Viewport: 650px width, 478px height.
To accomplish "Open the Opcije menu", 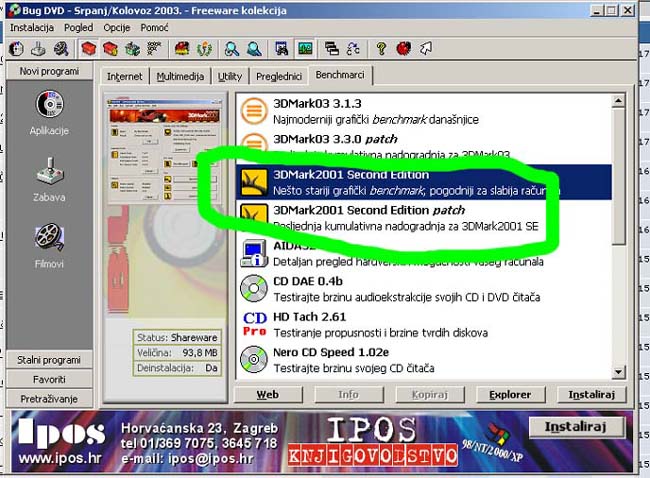I will tap(116, 28).
